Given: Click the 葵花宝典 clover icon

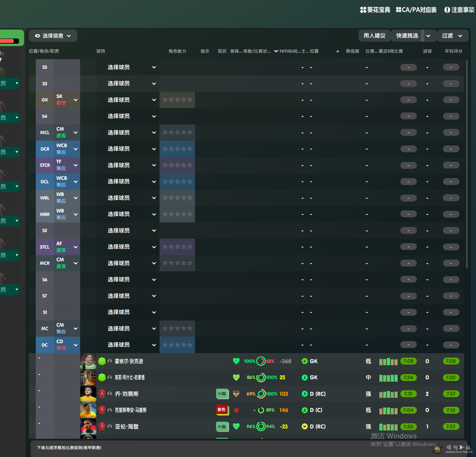Looking at the screenshot, I should point(363,10).
